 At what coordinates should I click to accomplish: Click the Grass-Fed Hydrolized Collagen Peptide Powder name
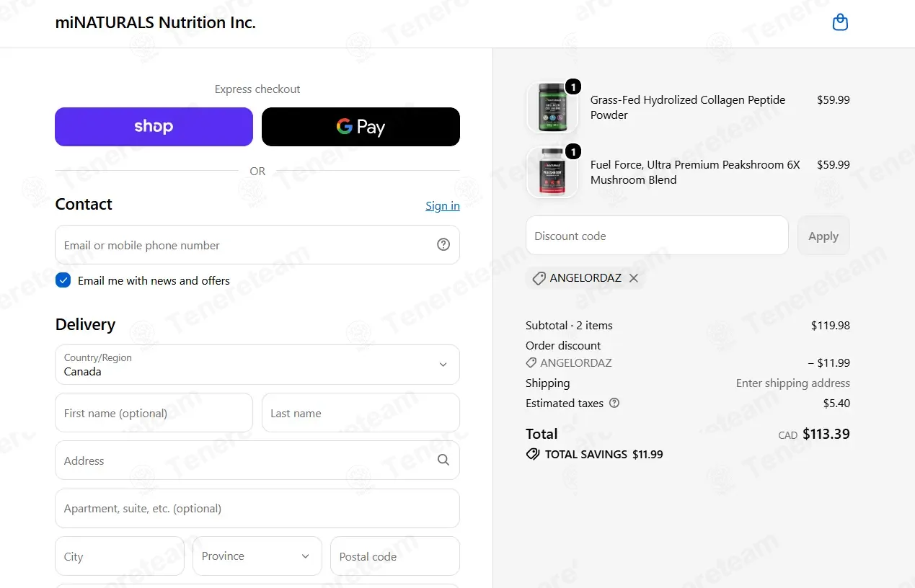[x=688, y=107]
